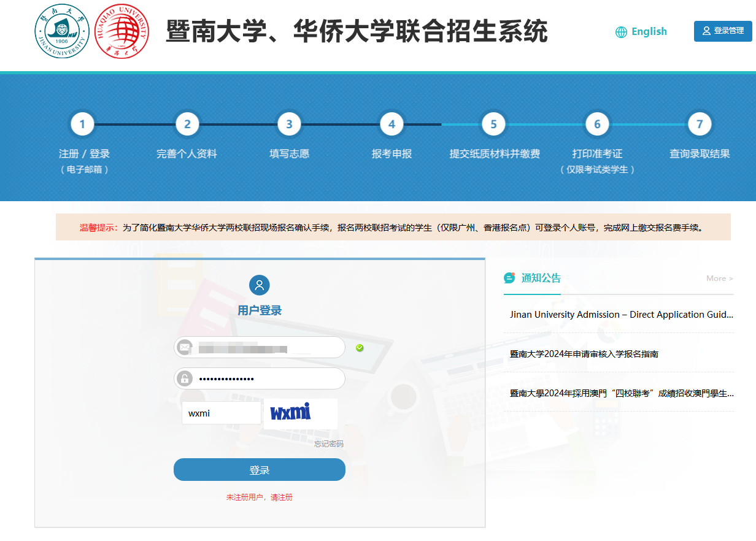Open 登录管理 login management button

723,31
